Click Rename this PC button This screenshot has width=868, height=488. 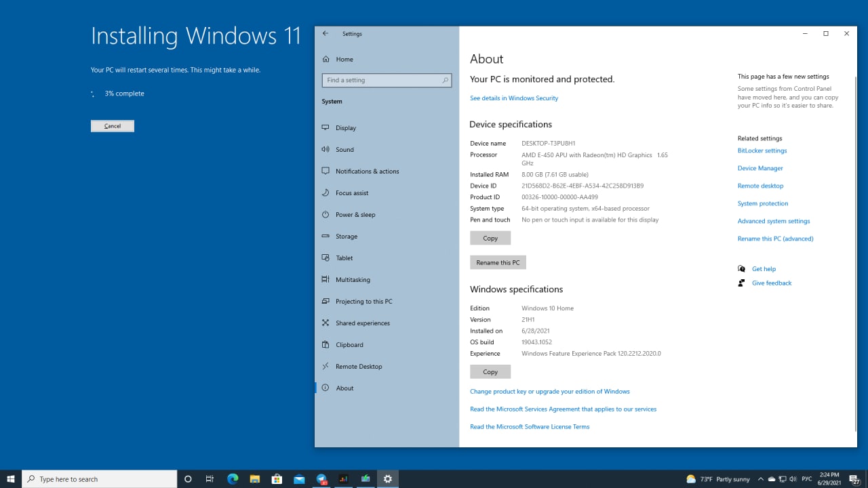(498, 262)
